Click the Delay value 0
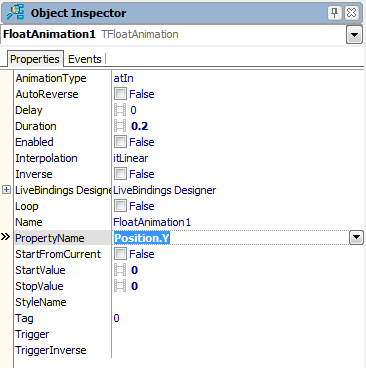This screenshot has width=366, height=368. tap(133, 110)
